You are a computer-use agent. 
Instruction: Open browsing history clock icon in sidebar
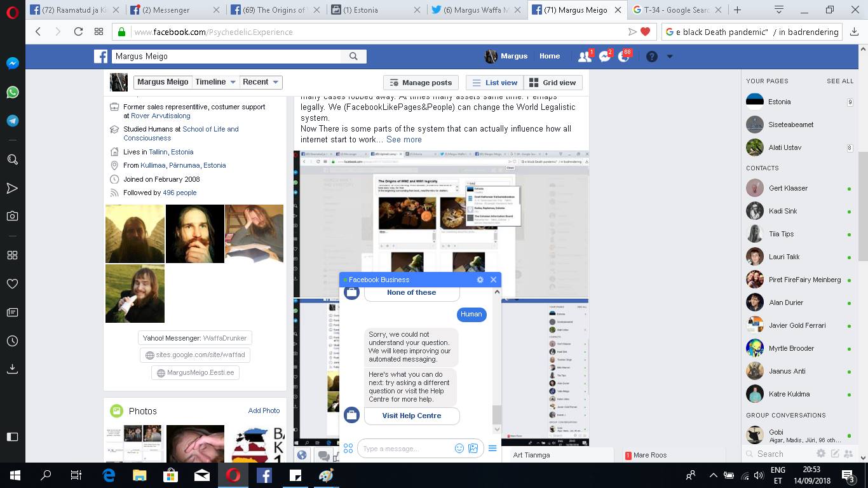coord(12,341)
